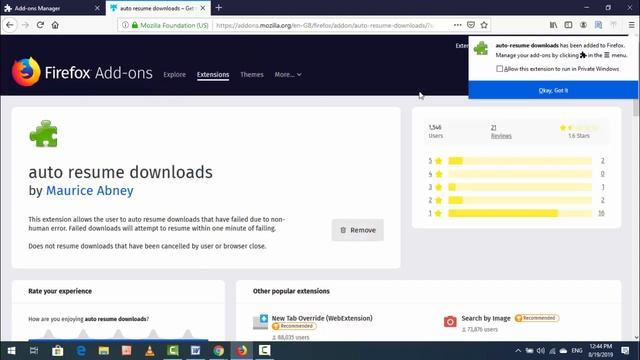Open Microsoft Edge from taskbar
The height and width of the screenshot is (360, 640).
[81, 351]
